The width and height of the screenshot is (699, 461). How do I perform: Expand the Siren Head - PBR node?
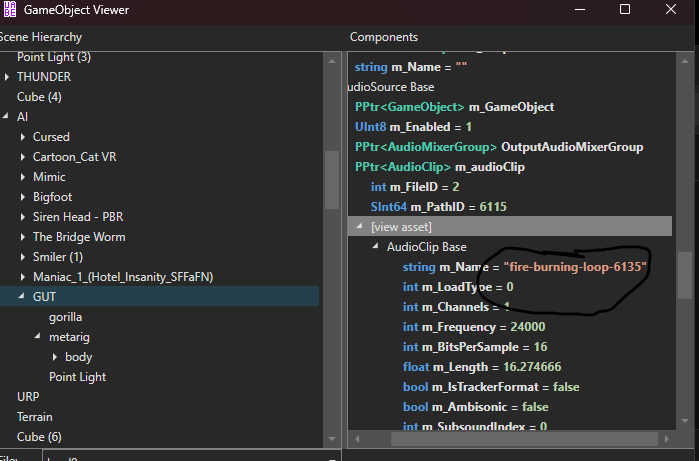[23, 217]
